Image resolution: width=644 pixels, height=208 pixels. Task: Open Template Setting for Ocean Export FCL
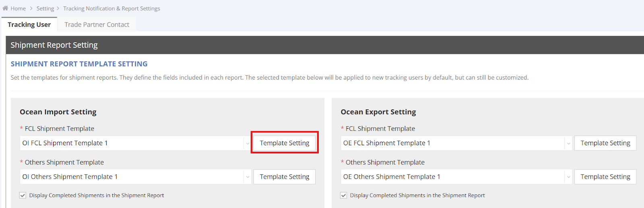coord(605,143)
